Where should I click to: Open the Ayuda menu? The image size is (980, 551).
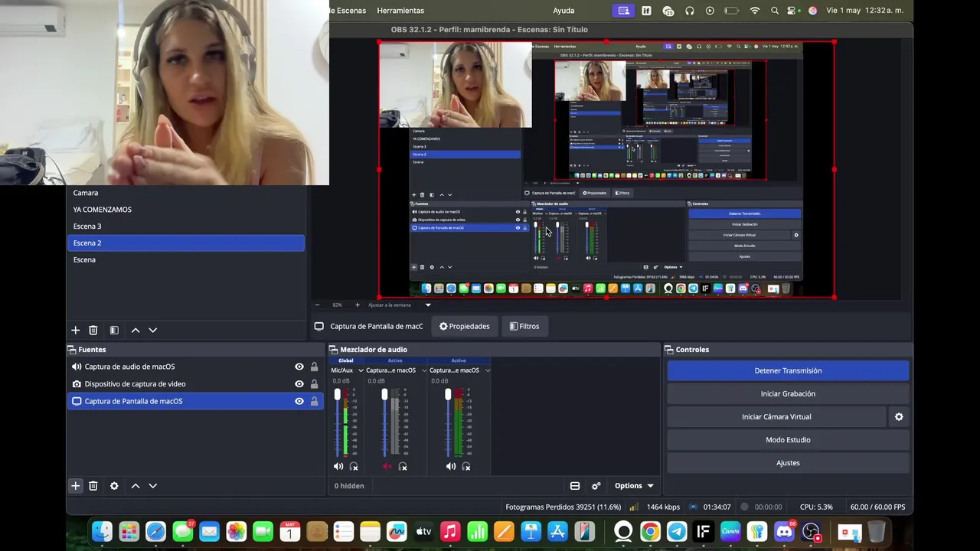pos(563,11)
